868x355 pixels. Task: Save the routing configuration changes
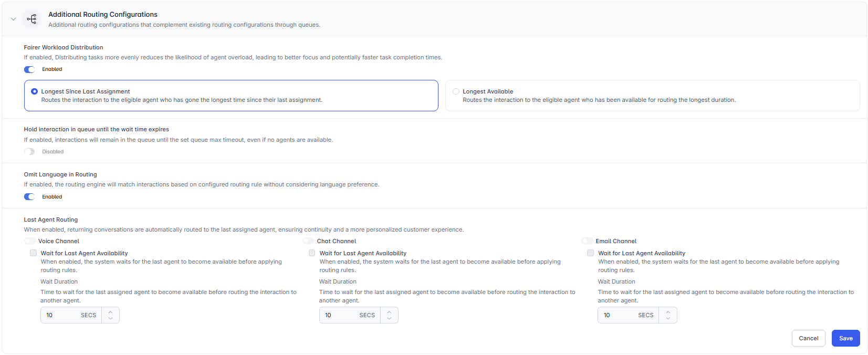coord(846,338)
